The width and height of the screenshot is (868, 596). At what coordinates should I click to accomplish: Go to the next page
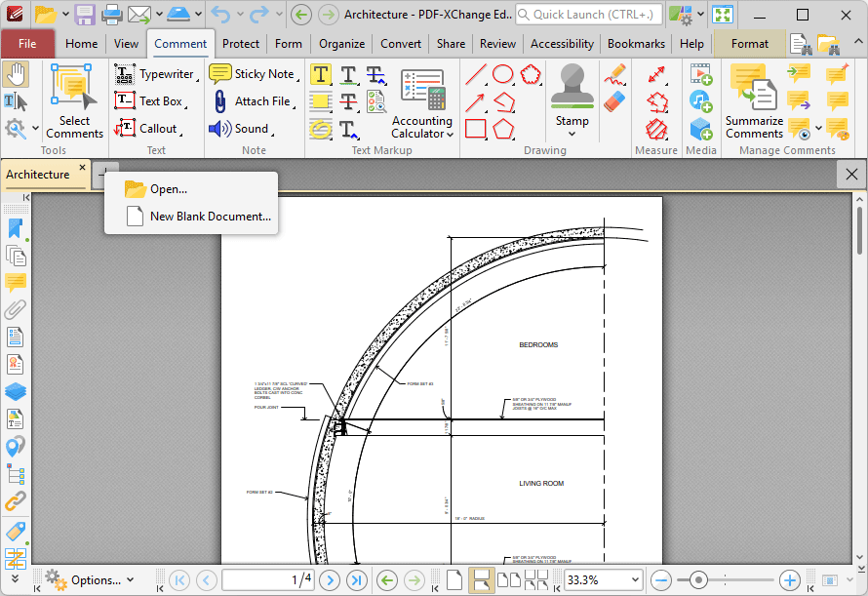click(330, 580)
